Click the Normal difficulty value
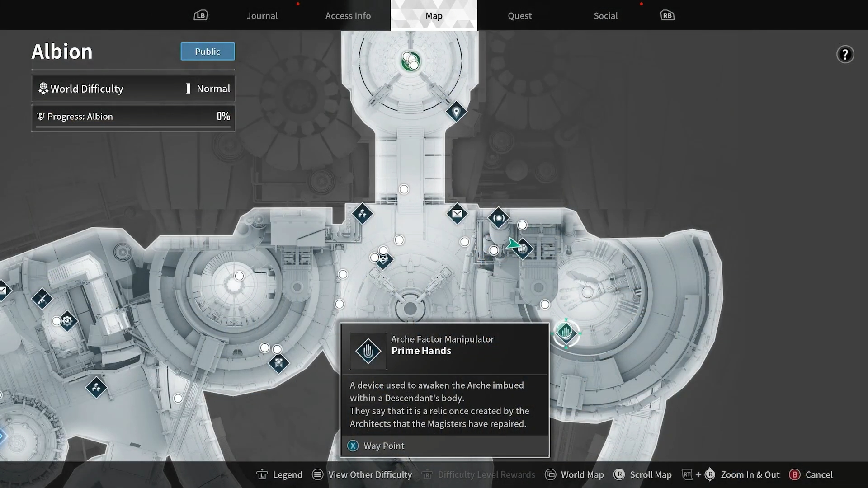Screen dimensions: 868x488 pyautogui.click(x=213, y=89)
